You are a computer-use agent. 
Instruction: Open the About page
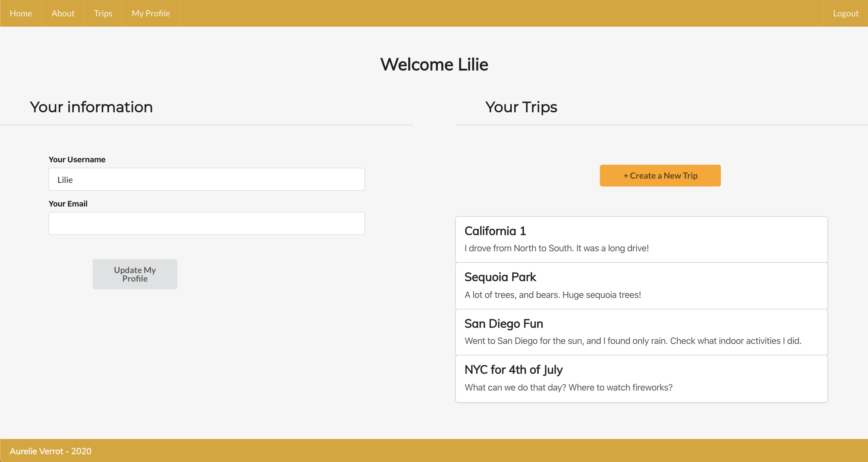(63, 14)
